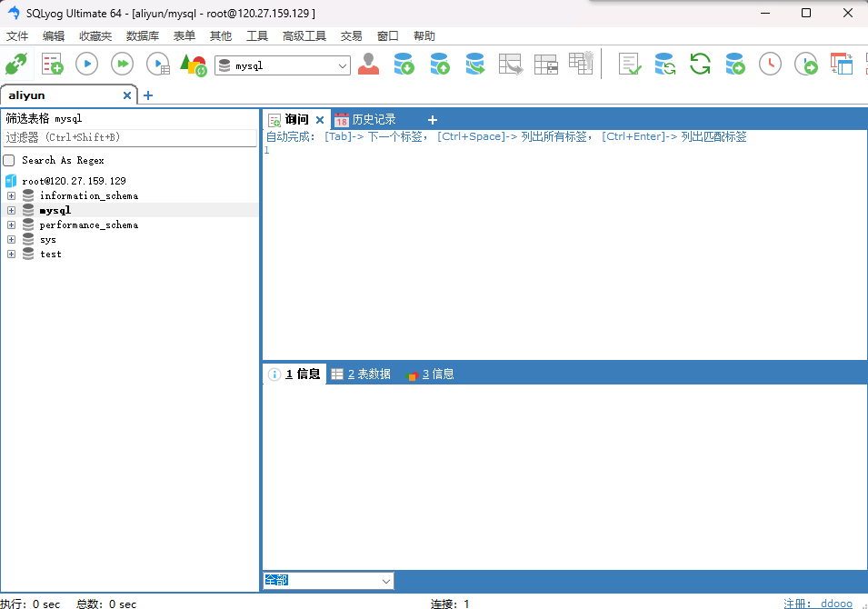Click the SQLyog dolphin title bar icon
The image size is (868, 609).
(13, 13)
